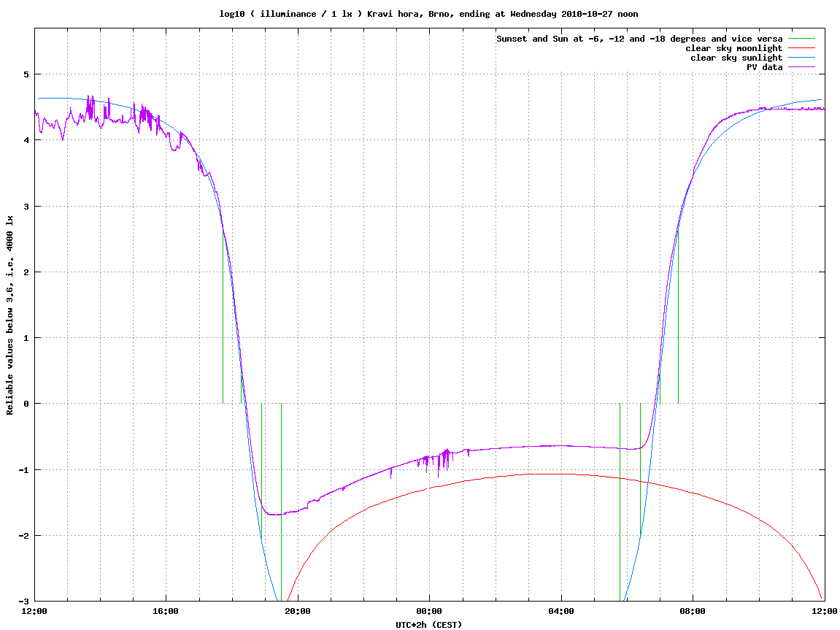Click the x-axis tick label 16:00
The image size is (840, 630).
[x=166, y=611]
